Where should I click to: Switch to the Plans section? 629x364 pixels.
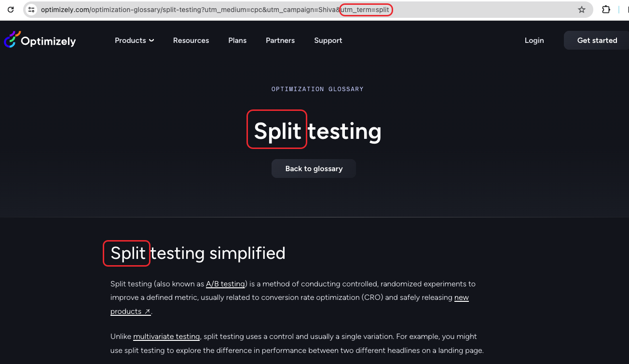tap(237, 40)
